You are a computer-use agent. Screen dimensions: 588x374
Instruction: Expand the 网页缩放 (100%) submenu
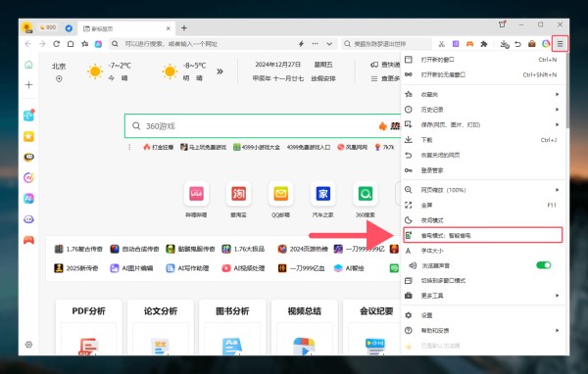(x=483, y=190)
